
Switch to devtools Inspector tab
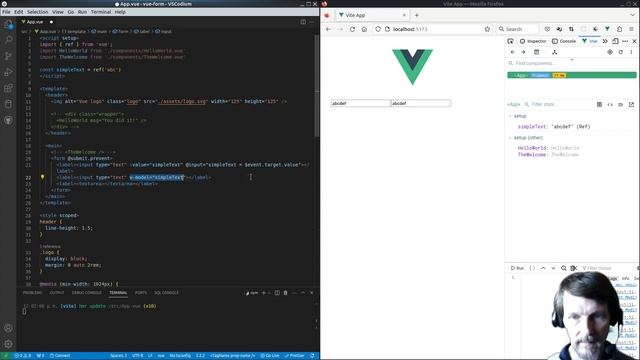coord(533,41)
